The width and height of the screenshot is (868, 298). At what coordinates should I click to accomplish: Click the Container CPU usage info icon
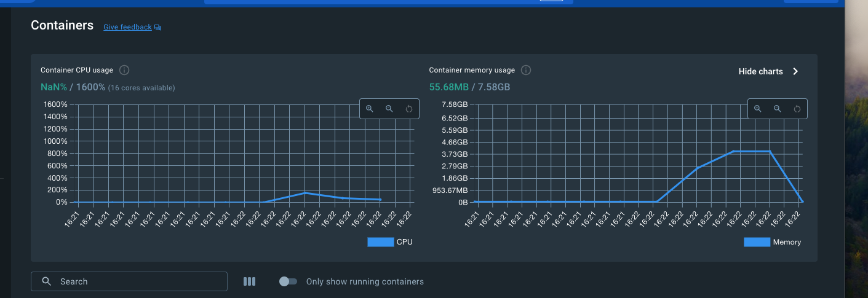(x=124, y=70)
